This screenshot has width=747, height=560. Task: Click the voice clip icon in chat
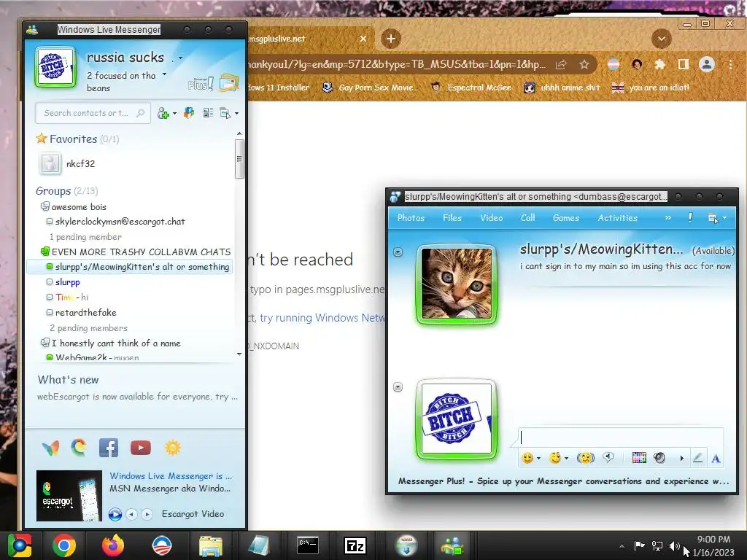(608, 458)
